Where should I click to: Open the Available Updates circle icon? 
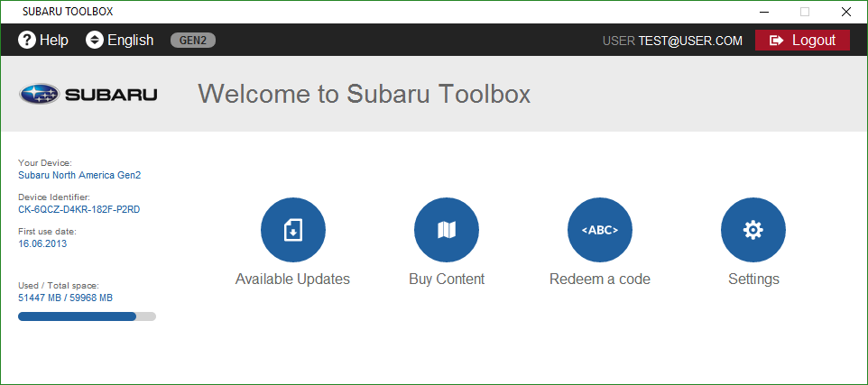pos(293,230)
